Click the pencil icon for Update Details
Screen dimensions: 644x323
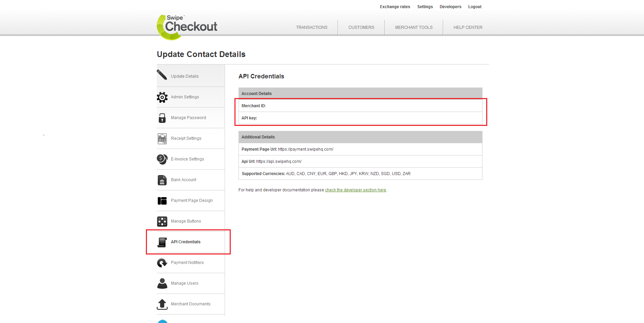pos(162,75)
